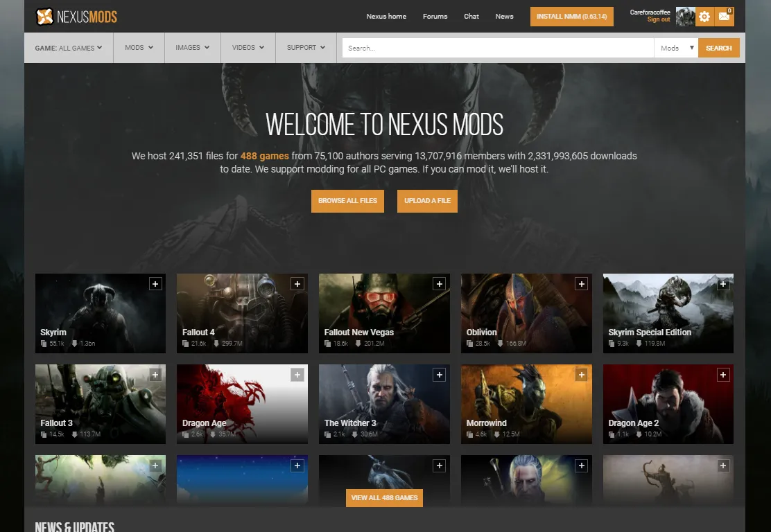Add Dragon Age 2 with plus icon
The height and width of the screenshot is (532, 771).
(722, 375)
